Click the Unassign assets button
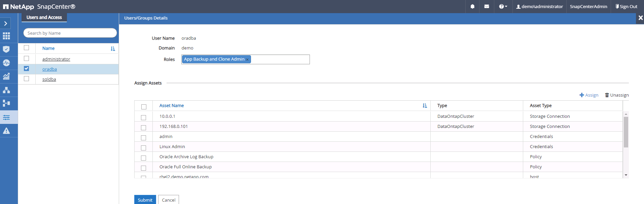 tap(617, 95)
